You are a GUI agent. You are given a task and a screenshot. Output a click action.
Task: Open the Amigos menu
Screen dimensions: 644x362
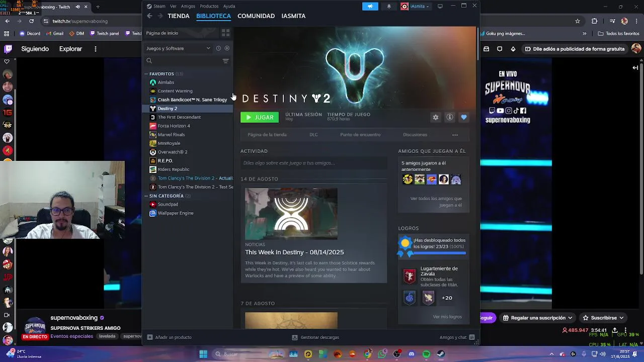pos(188,6)
